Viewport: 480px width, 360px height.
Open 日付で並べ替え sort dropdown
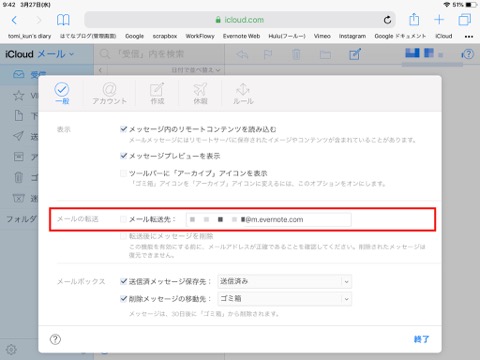[196, 70]
